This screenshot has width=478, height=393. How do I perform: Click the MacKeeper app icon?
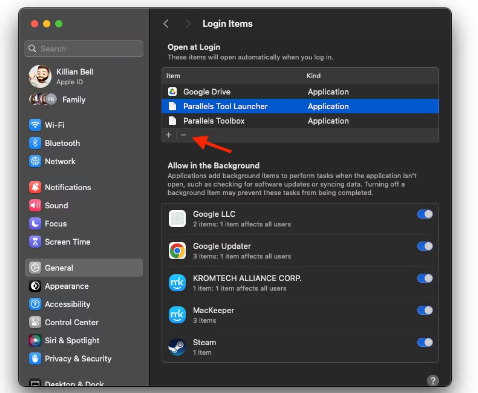click(177, 315)
